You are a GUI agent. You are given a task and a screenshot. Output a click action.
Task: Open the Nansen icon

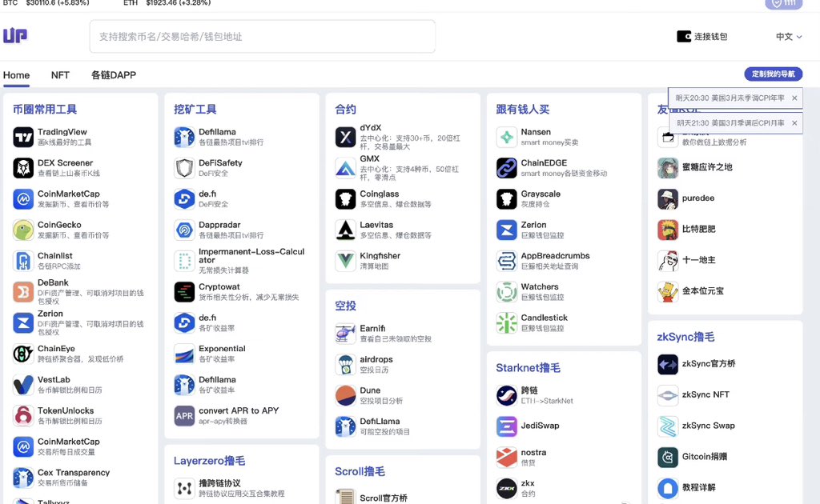(506, 138)
